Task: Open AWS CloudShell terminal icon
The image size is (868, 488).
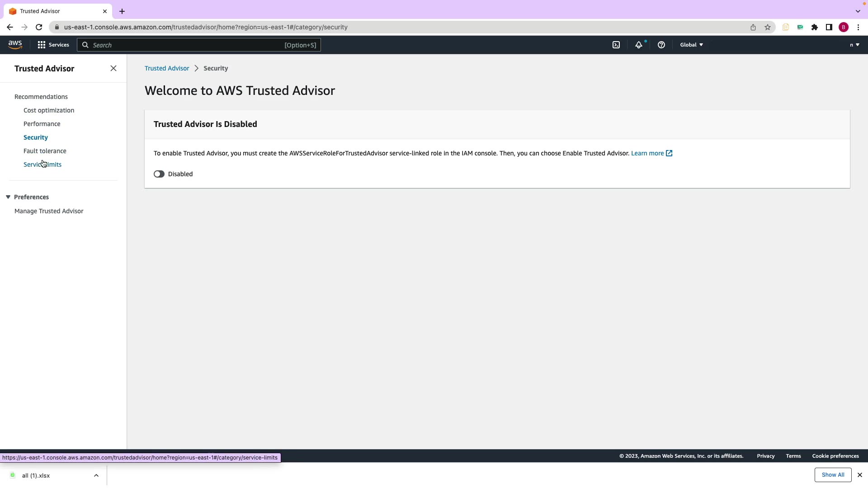Action: coord(616,45)
